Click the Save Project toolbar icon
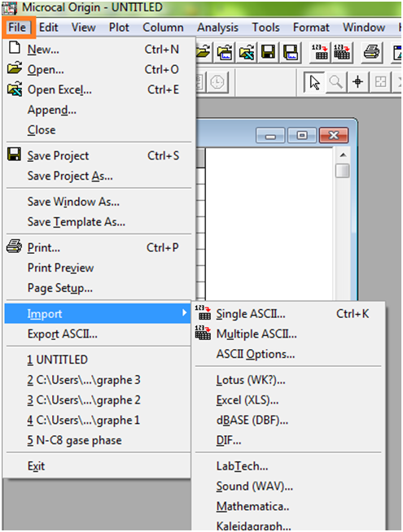The image size is (403, 532). point(268,52)
